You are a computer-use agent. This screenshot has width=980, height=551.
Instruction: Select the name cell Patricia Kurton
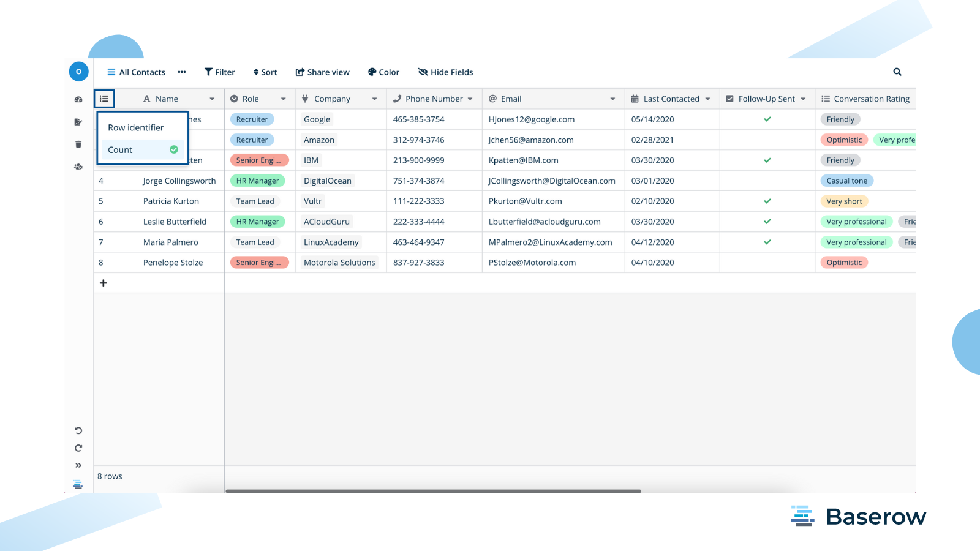click(x=171, y=201)
